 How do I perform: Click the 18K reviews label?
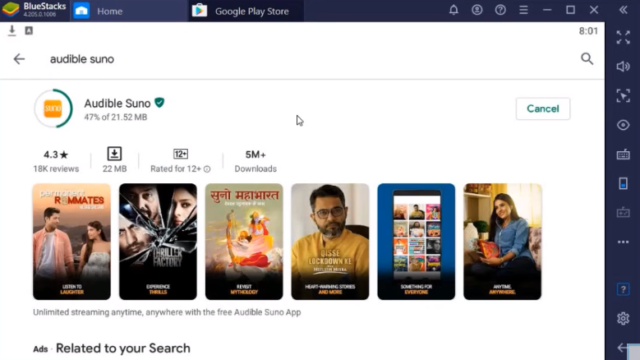click(56, 169)
